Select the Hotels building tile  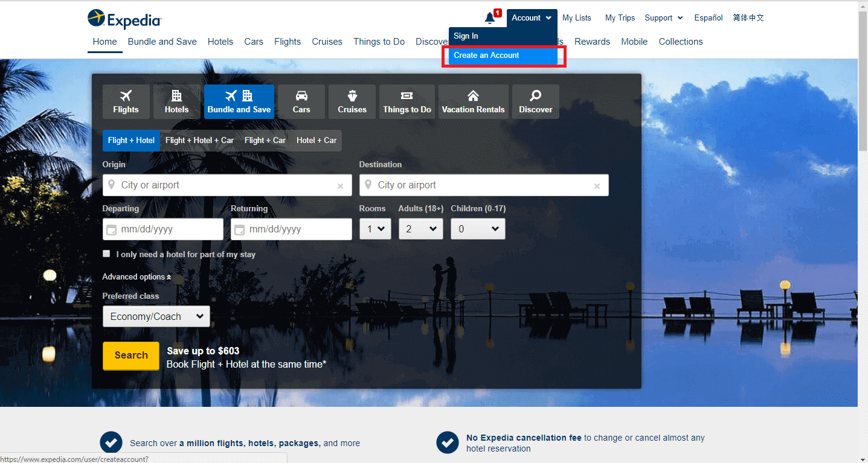[x=176, y=101]
